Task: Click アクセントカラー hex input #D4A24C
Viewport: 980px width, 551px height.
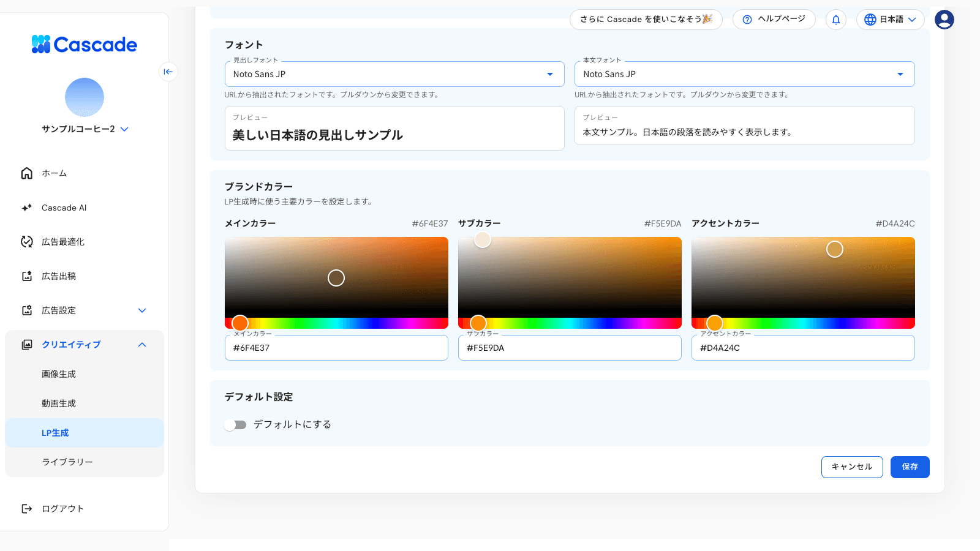Action: [x=803, y=348]
